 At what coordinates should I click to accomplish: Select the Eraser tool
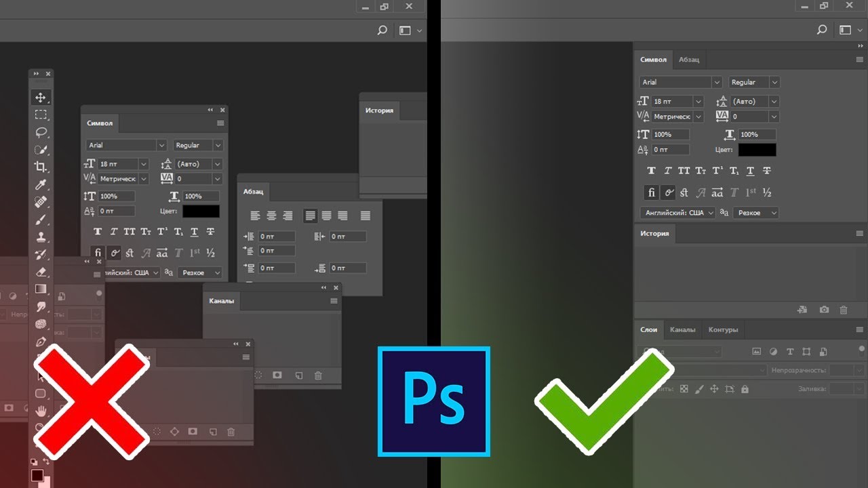(41, 272)
